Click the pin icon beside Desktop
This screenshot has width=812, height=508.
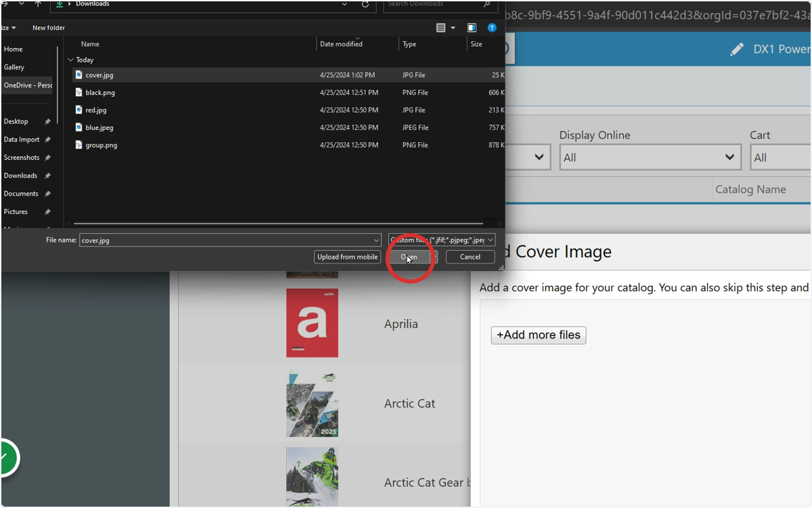(x=47, y=122)
